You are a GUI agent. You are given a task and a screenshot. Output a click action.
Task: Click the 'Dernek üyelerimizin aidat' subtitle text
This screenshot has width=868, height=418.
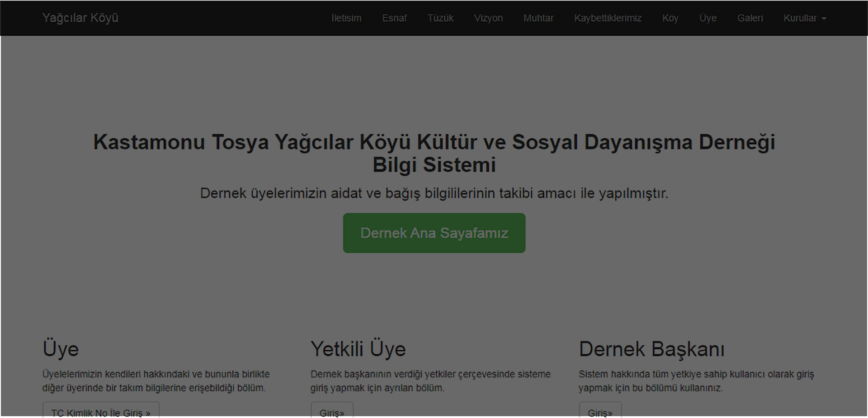pyautogui.click(x=434, y=193)
